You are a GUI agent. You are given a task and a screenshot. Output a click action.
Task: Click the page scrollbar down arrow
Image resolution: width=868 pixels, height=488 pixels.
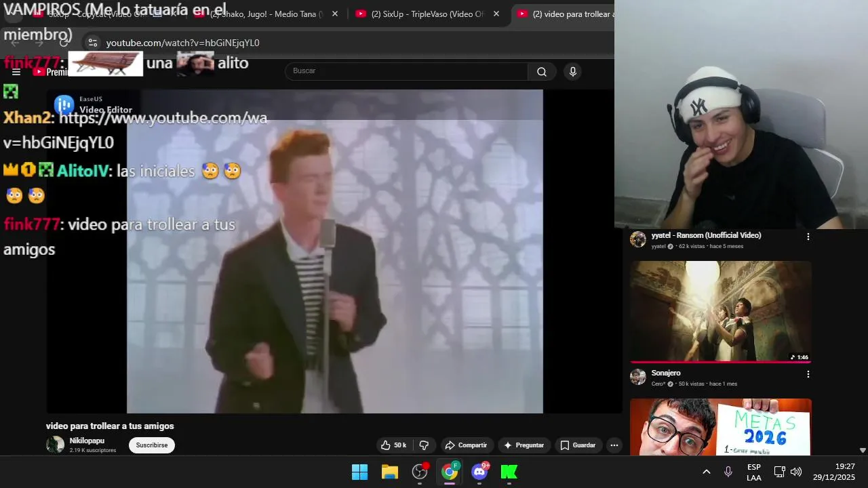tap(863, 450)
